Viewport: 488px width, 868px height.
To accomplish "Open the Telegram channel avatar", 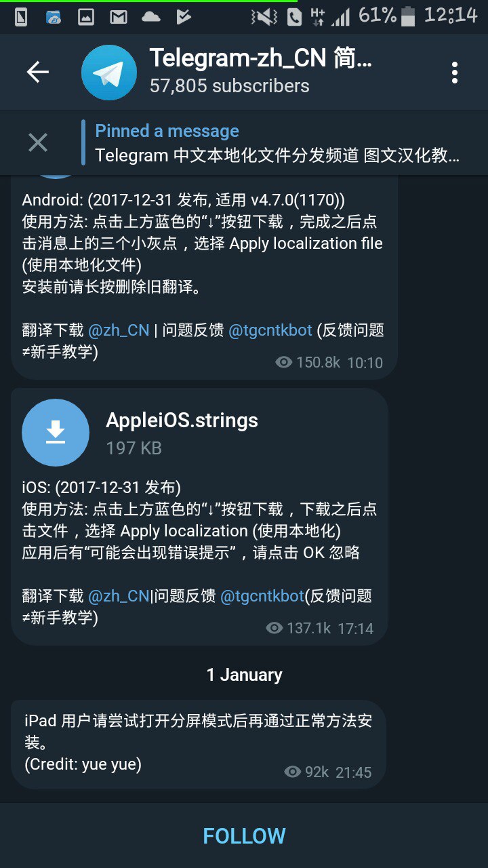I will pyautogui.click(x=109, y=73).
